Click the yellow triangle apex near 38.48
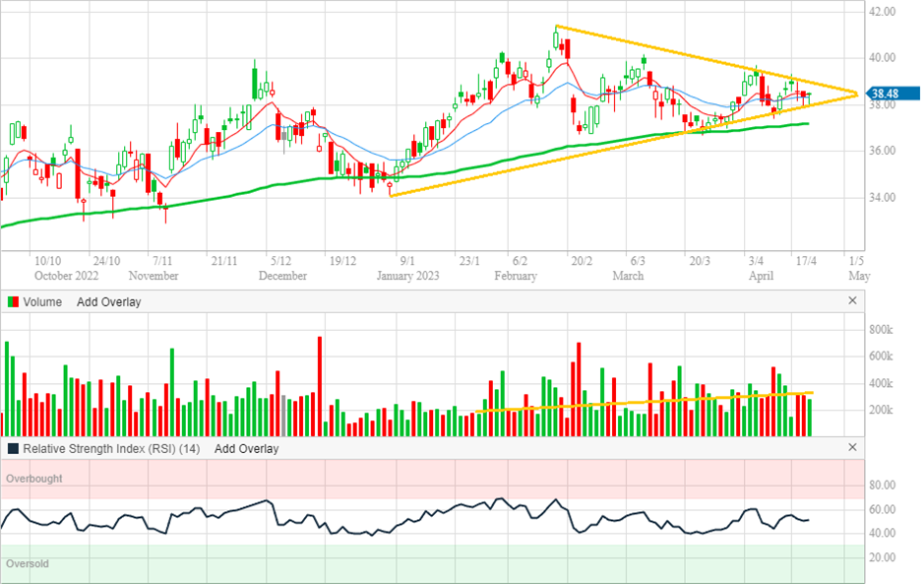 [x=857, y=94]
